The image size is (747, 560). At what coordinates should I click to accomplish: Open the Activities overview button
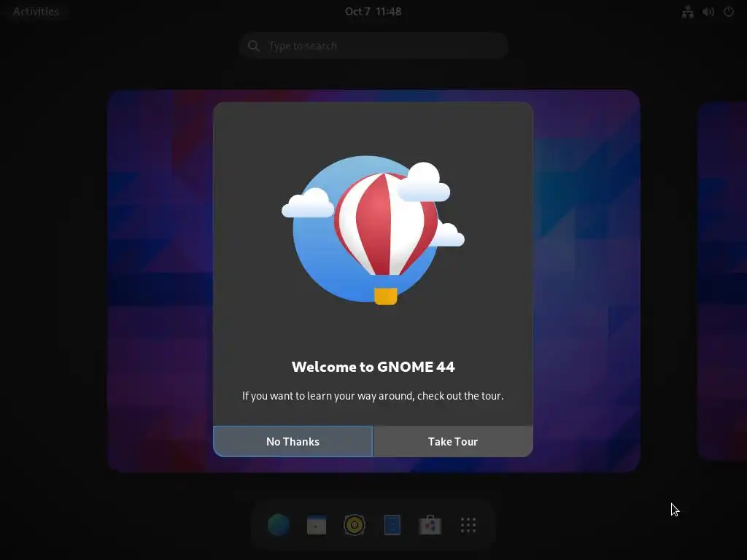(x=36, y=12)
